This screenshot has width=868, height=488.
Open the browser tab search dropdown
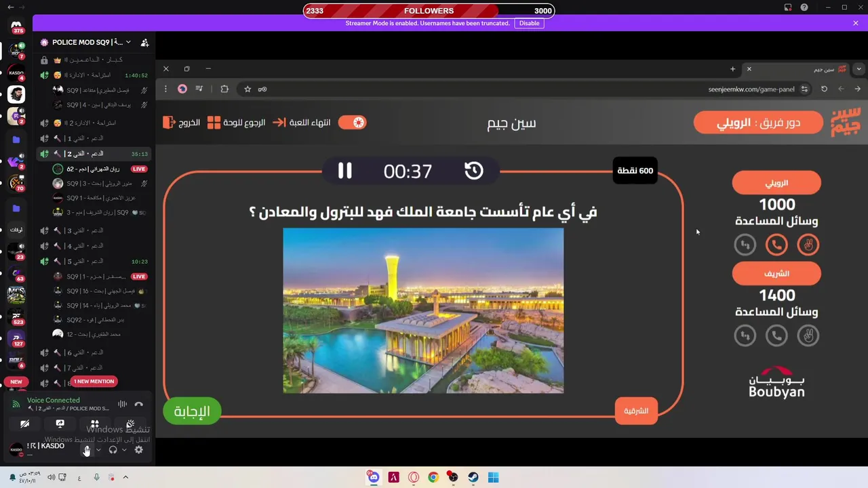859,69
